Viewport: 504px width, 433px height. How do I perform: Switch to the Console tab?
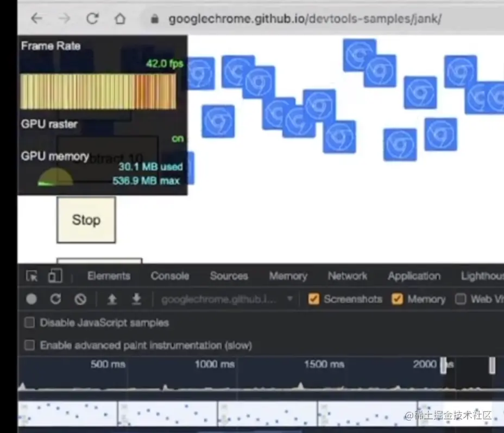click(x=169, y=276)
